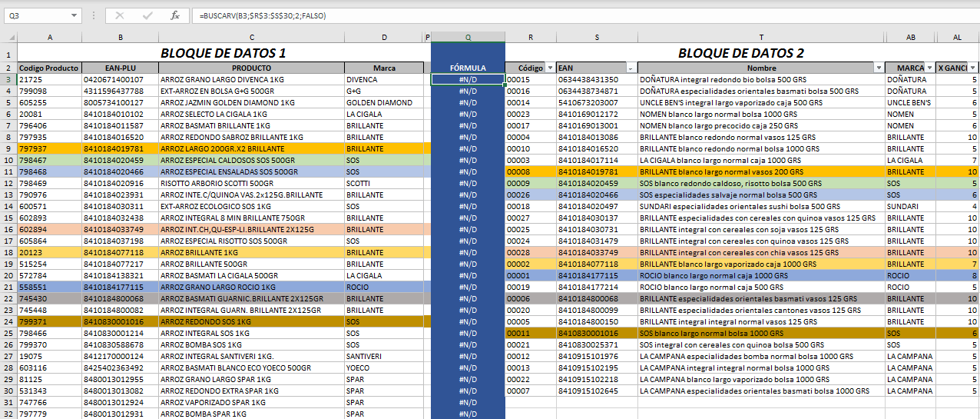
Task: Click 'UNCLE BEN'S integral largo vaporizado' cell
Action: (x=761, y=102)
